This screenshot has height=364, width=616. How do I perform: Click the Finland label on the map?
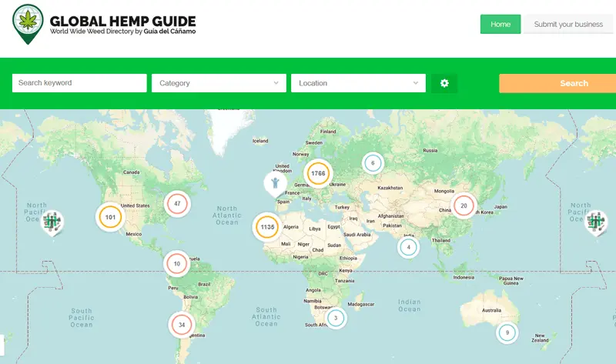[328, 132]
